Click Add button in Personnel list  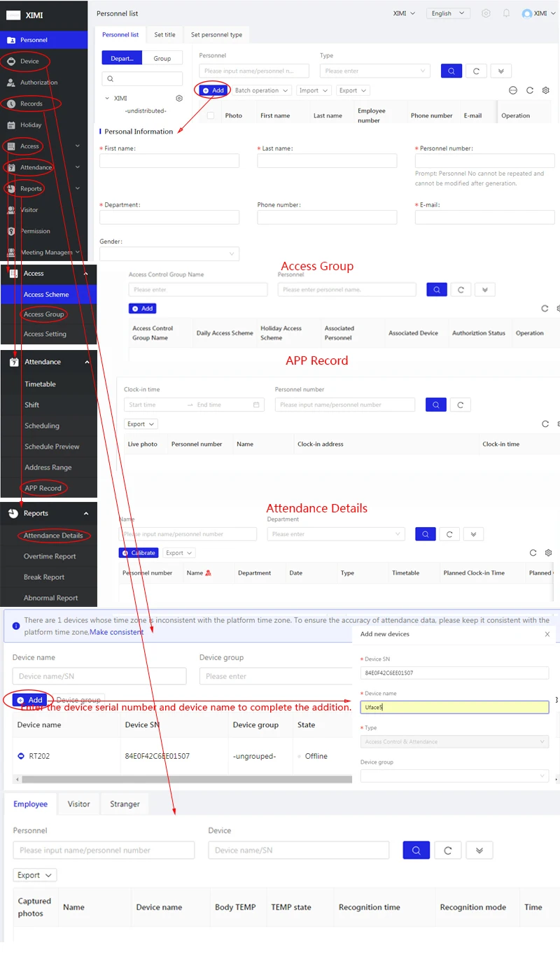pos(213,90)
